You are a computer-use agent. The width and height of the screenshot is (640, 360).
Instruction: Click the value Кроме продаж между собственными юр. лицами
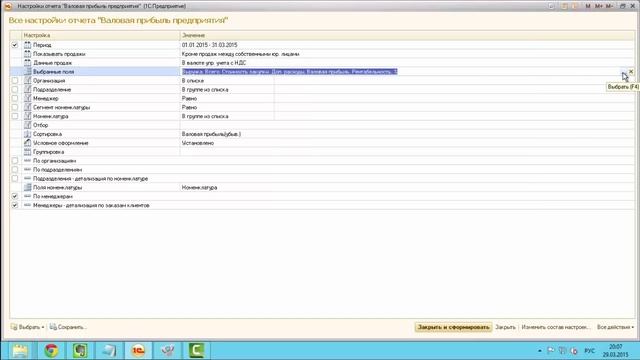click(x=240, y=54)
